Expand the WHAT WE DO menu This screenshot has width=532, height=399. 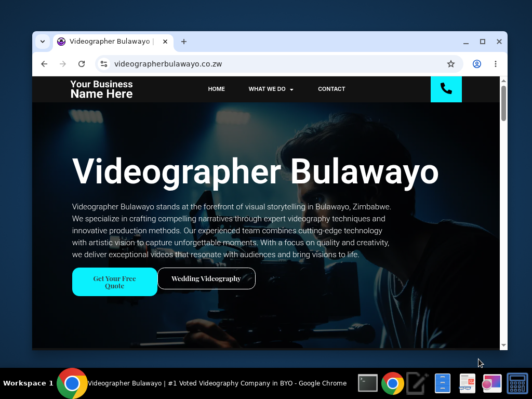[271, 89]
